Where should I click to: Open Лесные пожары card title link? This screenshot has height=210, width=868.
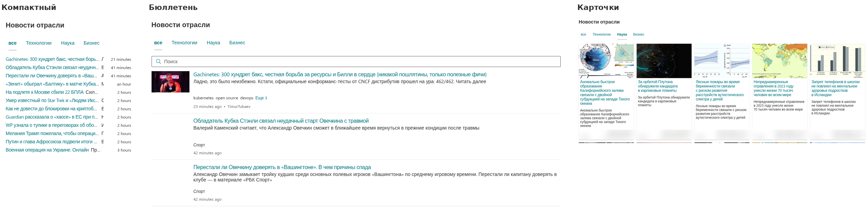pyautogui.click(x=720, y=90)
